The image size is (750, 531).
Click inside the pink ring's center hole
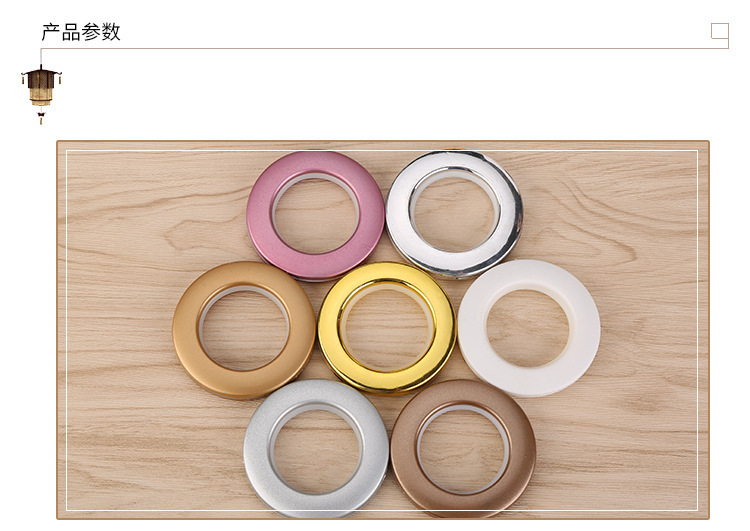coord(316,216)
